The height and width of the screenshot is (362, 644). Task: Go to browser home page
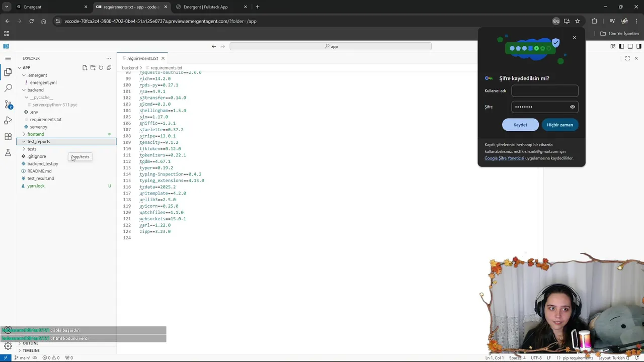(43, 21)
